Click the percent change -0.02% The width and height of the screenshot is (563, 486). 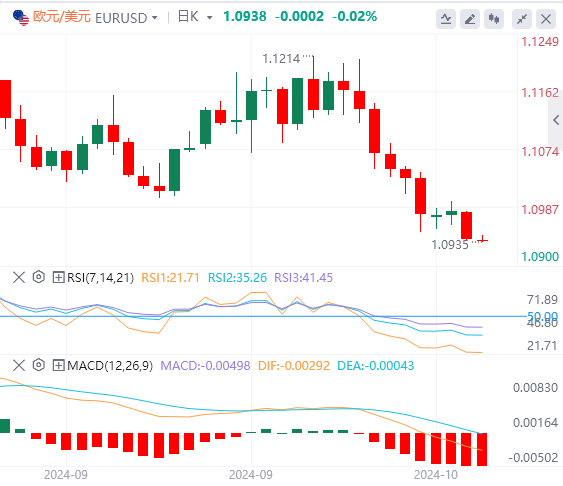354,17
